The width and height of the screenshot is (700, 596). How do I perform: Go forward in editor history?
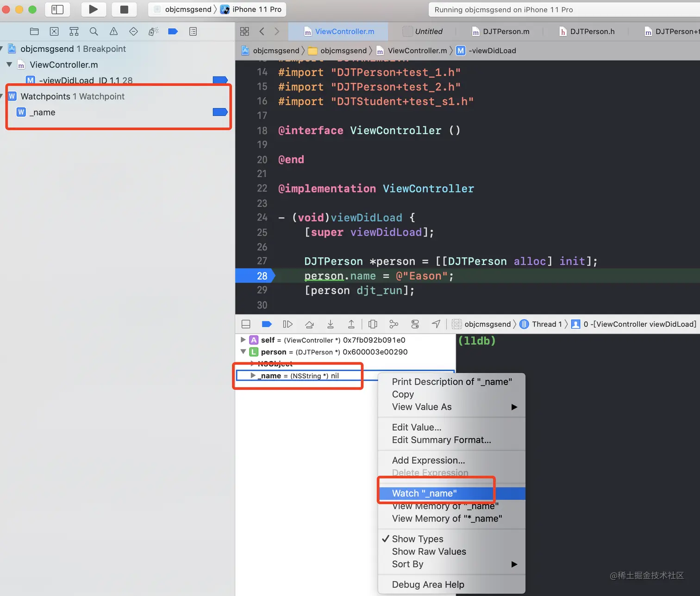pos(277,31)
